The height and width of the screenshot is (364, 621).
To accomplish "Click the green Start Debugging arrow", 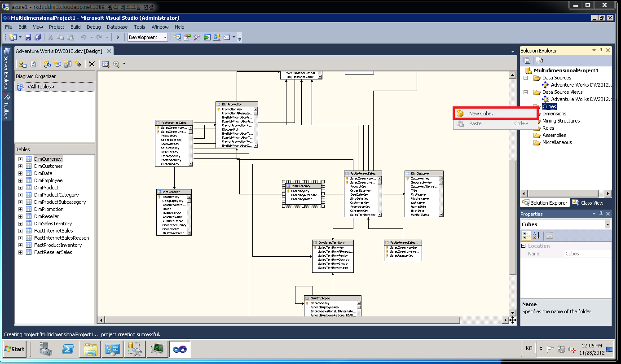I will pyautogui.click(x=118, y=37).
